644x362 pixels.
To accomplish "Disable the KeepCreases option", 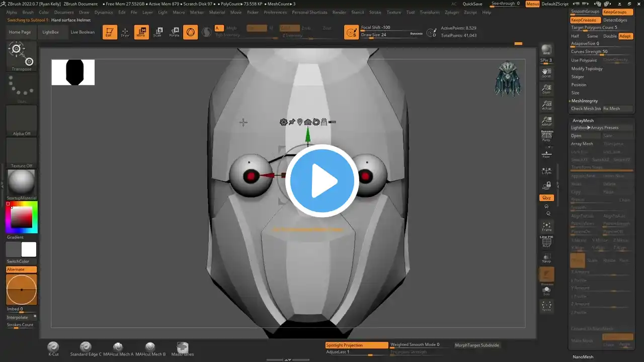I will pyautogui.click(x=584, y=20).
